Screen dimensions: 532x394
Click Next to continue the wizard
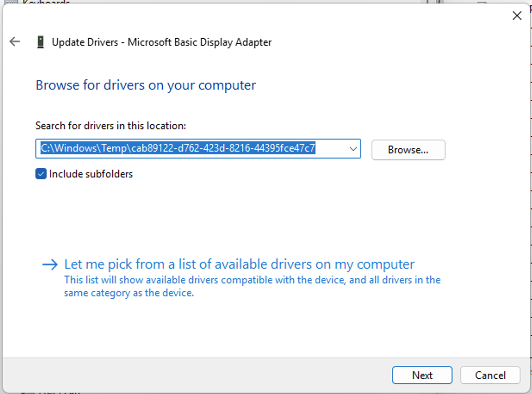point(422,375)
